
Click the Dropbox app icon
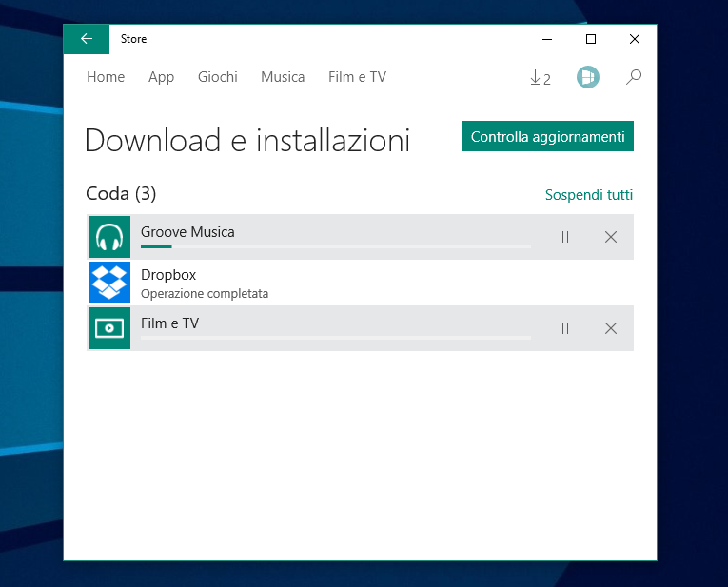click(x=109, y=283)
